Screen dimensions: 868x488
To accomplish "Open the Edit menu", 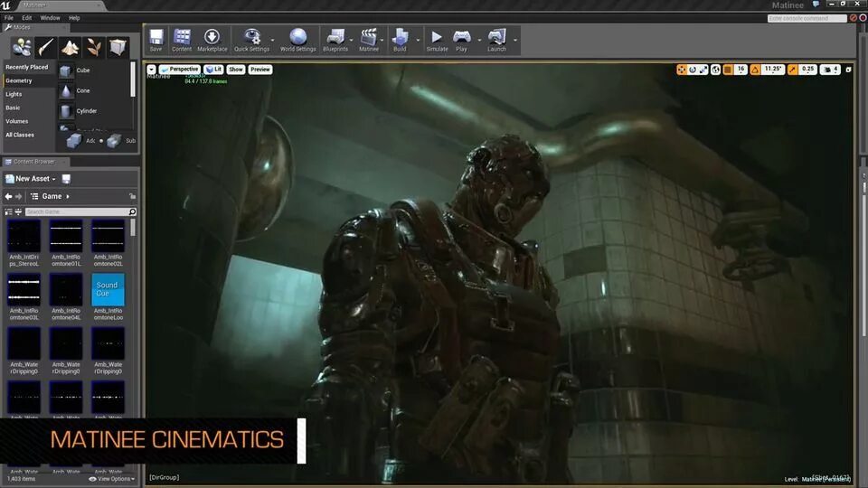I will 26,18.
